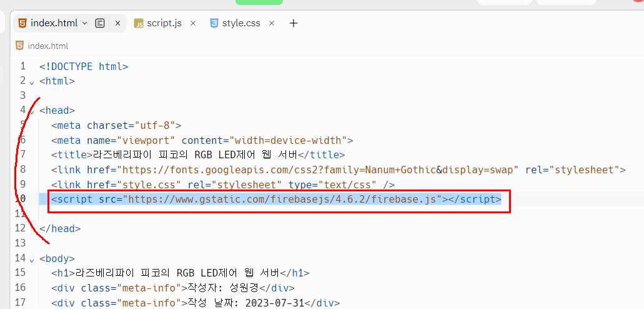This screenshot has height=309, width=644.
Task: Click the CSS icon on style.css tab
Action: 214,23
